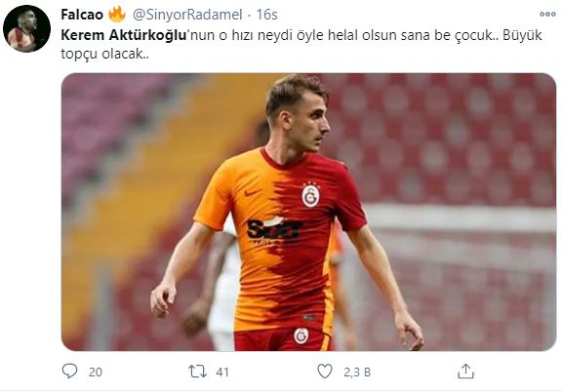Screen dimensions: 562x392
Task: Click the Galatasaray crest on the red shorts
Action: pyautogui.click(x=301, y=335)
